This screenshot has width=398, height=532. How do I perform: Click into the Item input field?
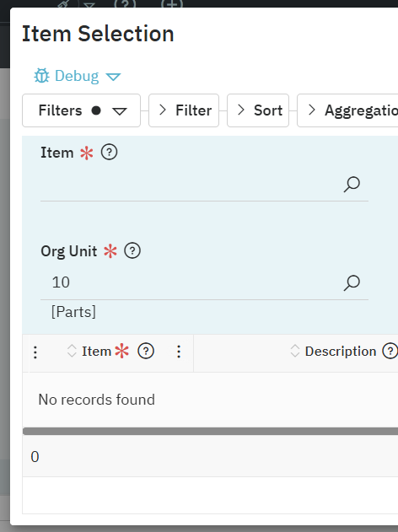tap(191, 185)
